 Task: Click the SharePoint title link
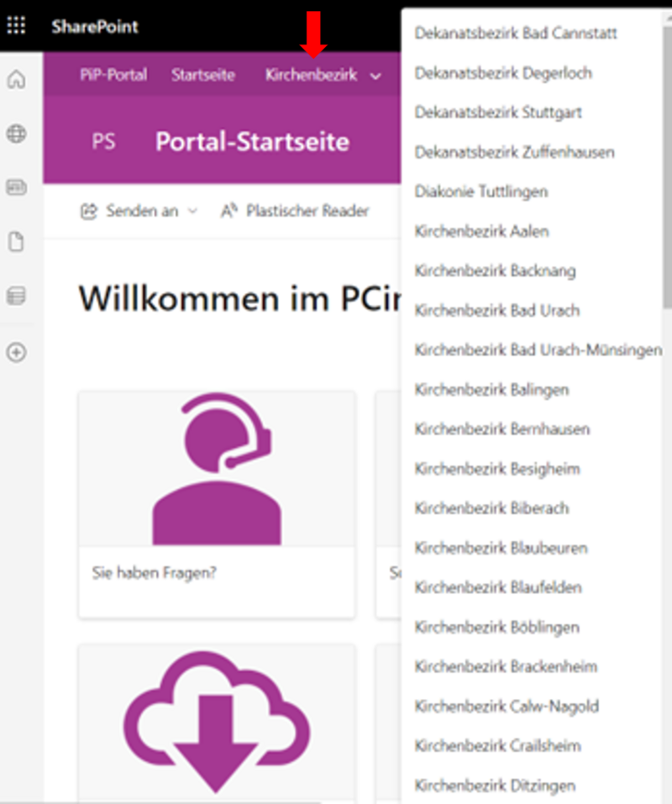[95, 26]
